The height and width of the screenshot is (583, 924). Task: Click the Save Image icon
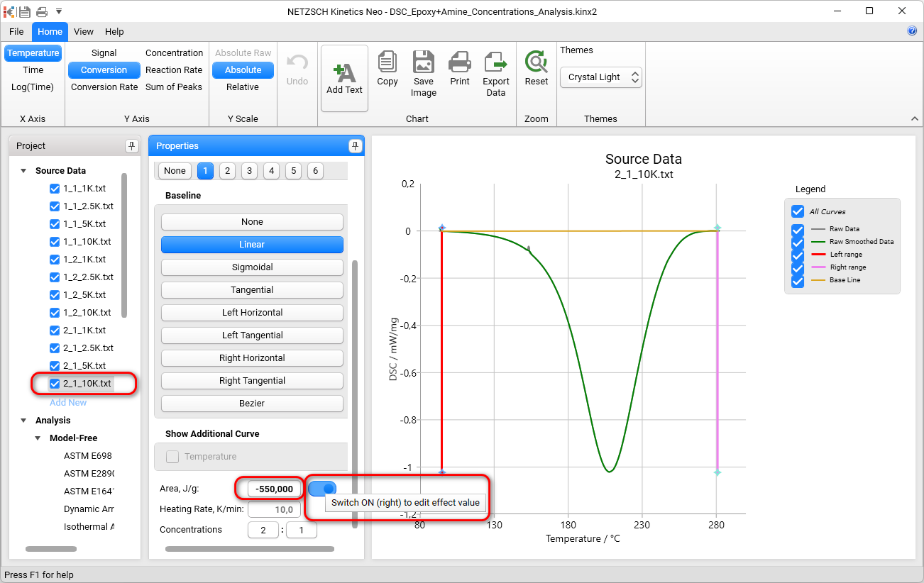click(423, 71)
